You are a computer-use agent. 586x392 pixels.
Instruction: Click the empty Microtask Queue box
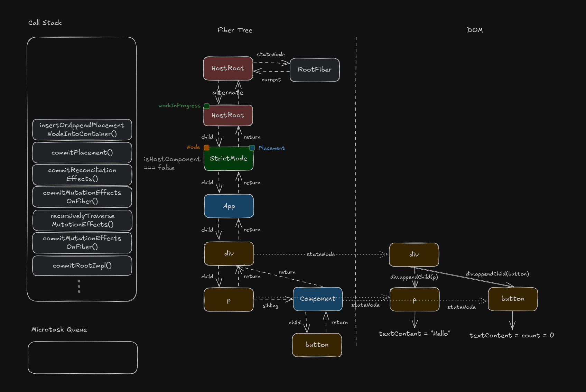click(x=83, y=357)
